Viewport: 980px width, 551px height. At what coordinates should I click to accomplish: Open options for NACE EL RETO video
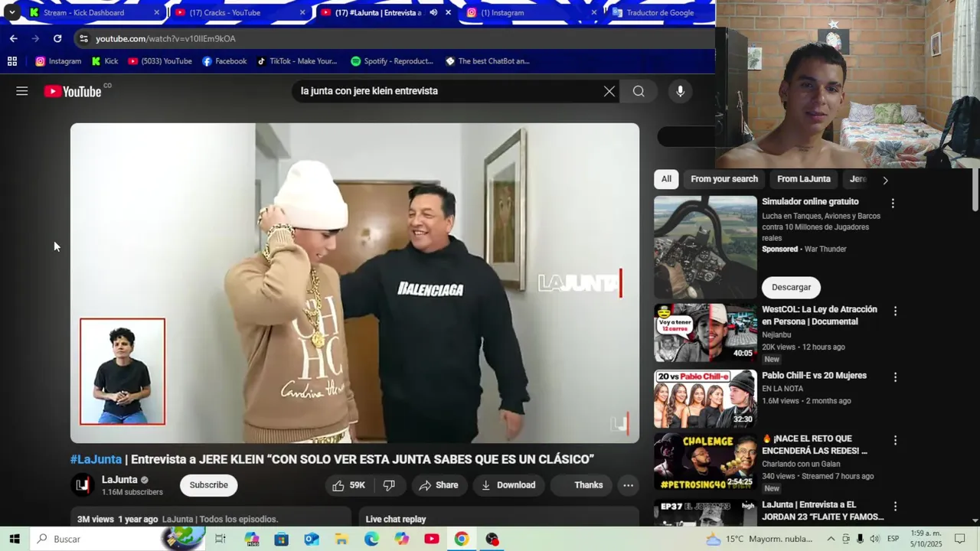[895, 440]
